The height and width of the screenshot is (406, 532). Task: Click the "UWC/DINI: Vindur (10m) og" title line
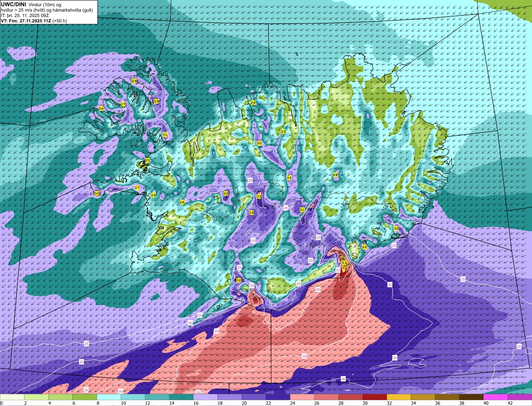point(31,5)
